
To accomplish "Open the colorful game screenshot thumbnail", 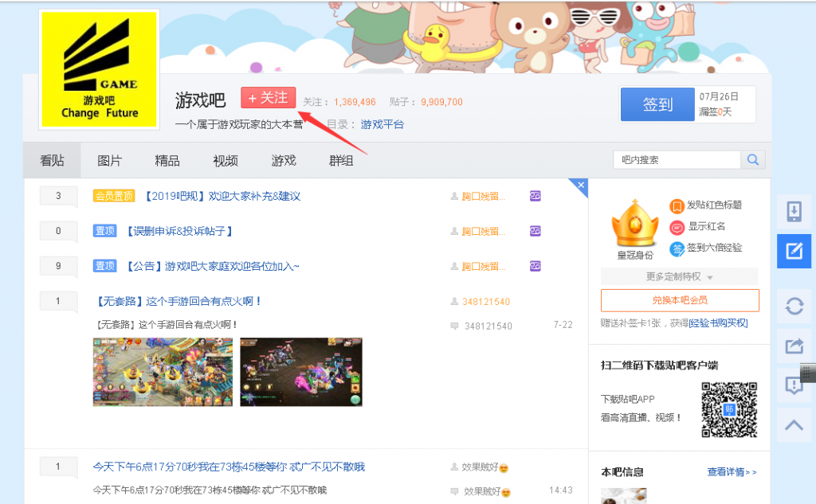I will (163, 372).
